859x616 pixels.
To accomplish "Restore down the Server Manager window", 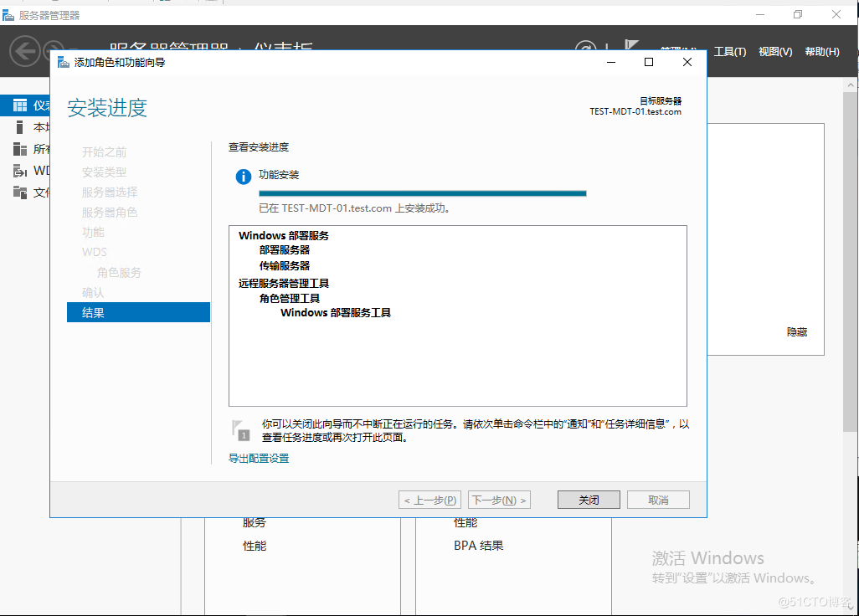I will pos(798,15).
